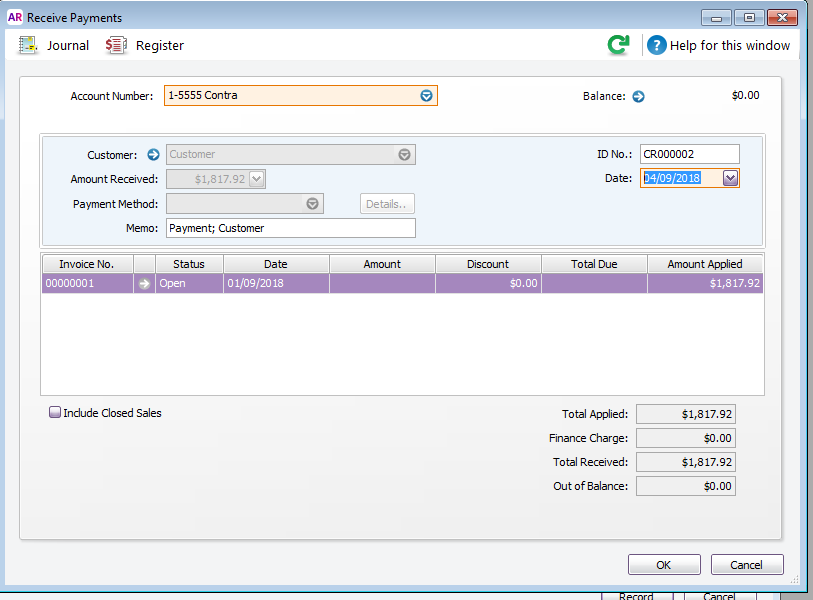
Task: Click inside the Memo field
Action: (290, 228)
